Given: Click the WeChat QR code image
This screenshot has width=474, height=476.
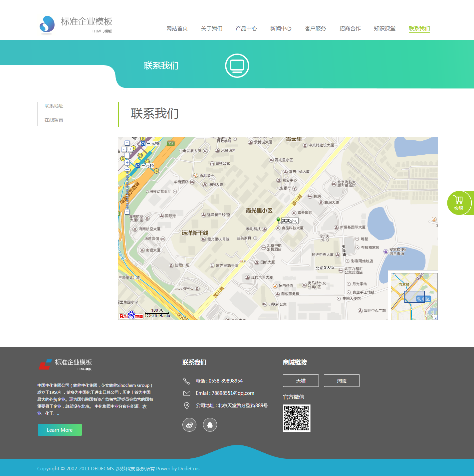Looking at the screenshot, I should 296,418.
